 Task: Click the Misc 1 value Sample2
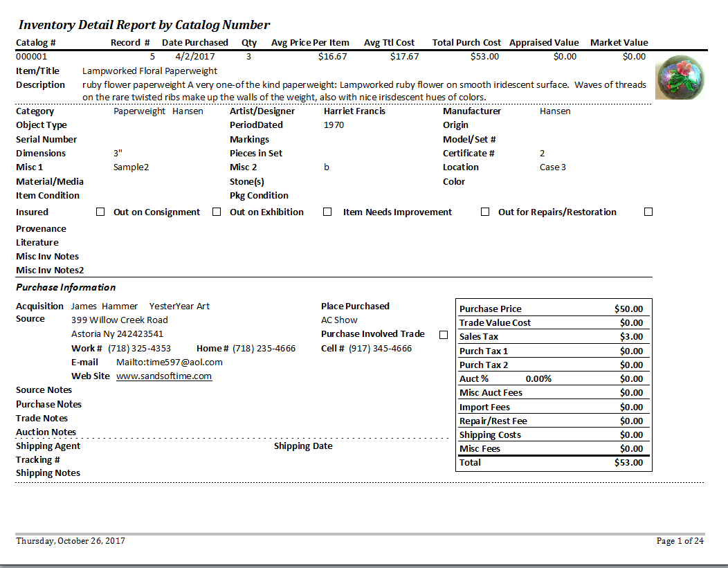(131, 167)
